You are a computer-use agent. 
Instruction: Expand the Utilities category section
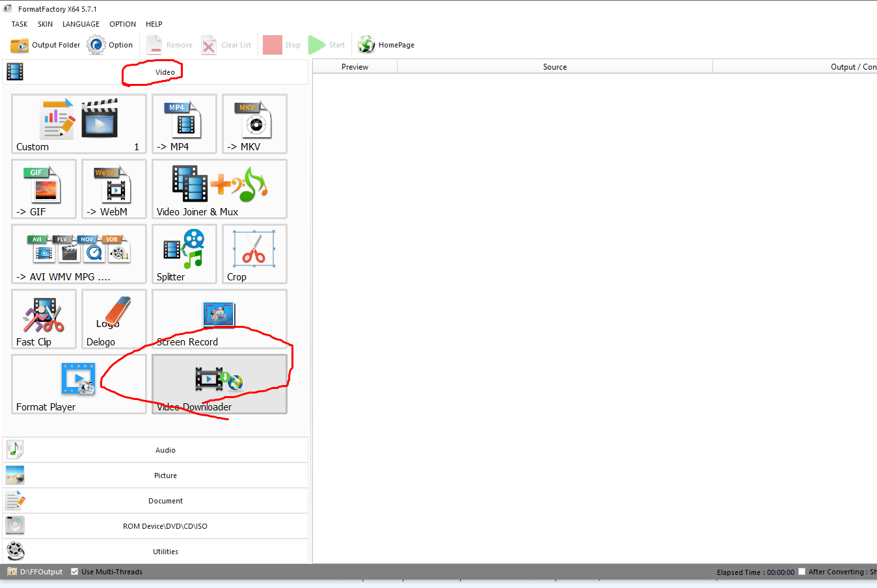[x=155, y=552]
